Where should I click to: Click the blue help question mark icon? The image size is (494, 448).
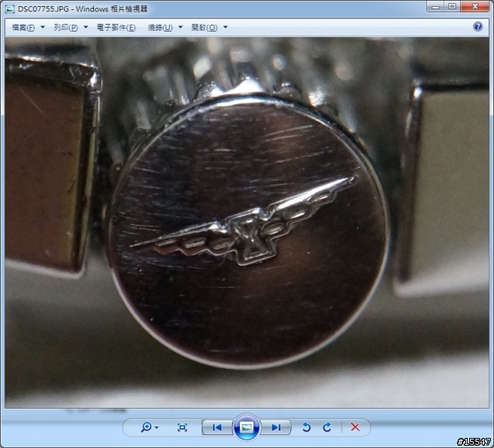click(478, 27)
